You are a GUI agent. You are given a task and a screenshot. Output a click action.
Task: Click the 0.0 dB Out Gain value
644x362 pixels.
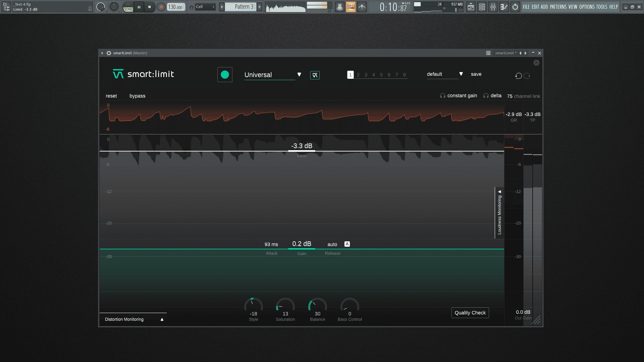[x=523, y=312]
